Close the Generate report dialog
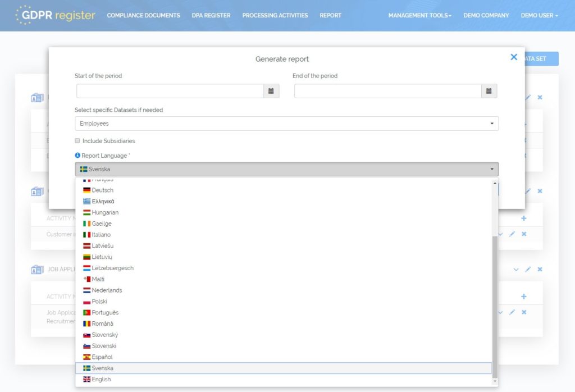The width and height of the screenshot is (575, 392). (x=513, y=57)
